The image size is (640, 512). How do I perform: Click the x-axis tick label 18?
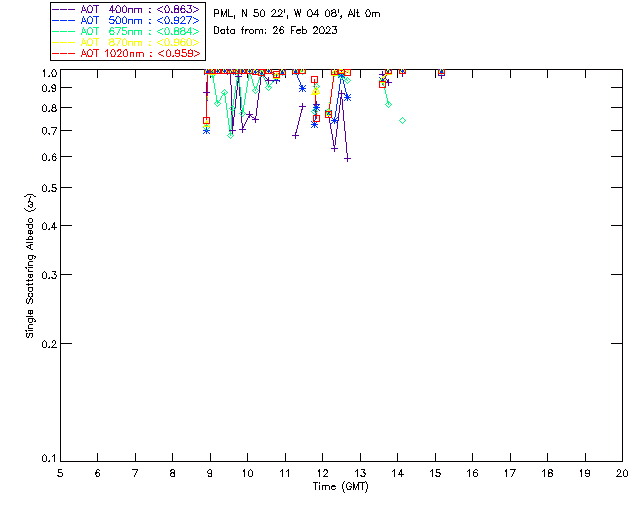pyautogui.click(x=547, y=473)
